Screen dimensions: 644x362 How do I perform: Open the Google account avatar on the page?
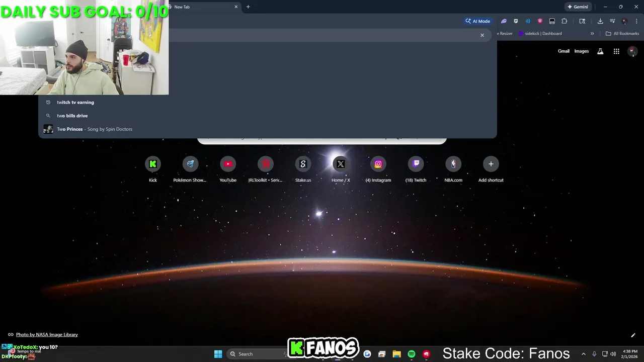[632, 51]
